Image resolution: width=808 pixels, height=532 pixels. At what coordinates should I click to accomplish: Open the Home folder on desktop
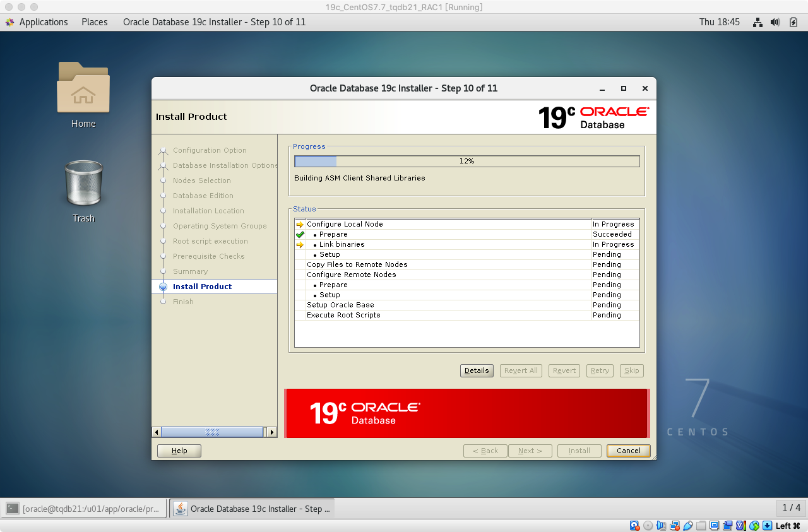point(83,95)
